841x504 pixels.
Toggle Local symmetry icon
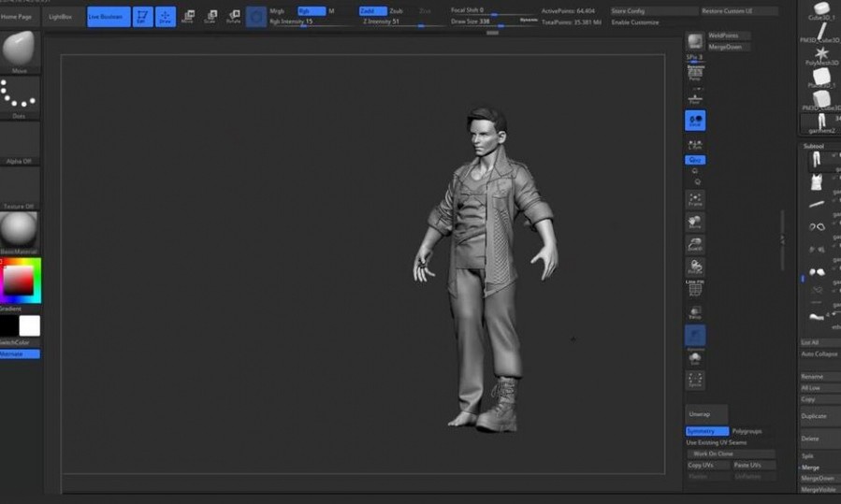(x=695, y=121)
